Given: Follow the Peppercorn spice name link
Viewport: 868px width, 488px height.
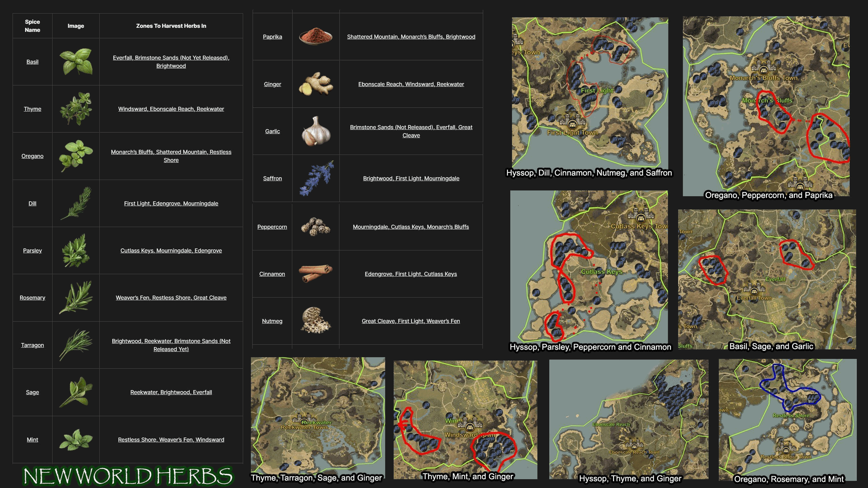Looking at the screenshot, I should [272, 227].
